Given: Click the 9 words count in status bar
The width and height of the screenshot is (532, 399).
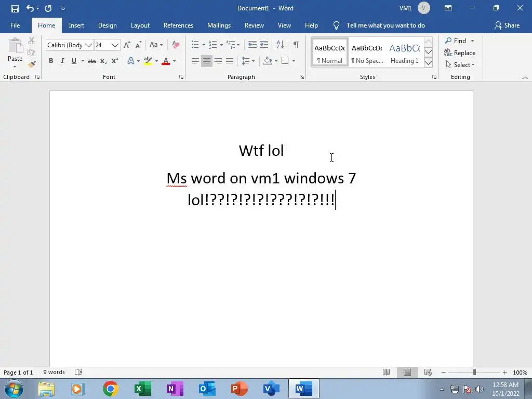Looking at the screenshot, I should coord(54,372).
